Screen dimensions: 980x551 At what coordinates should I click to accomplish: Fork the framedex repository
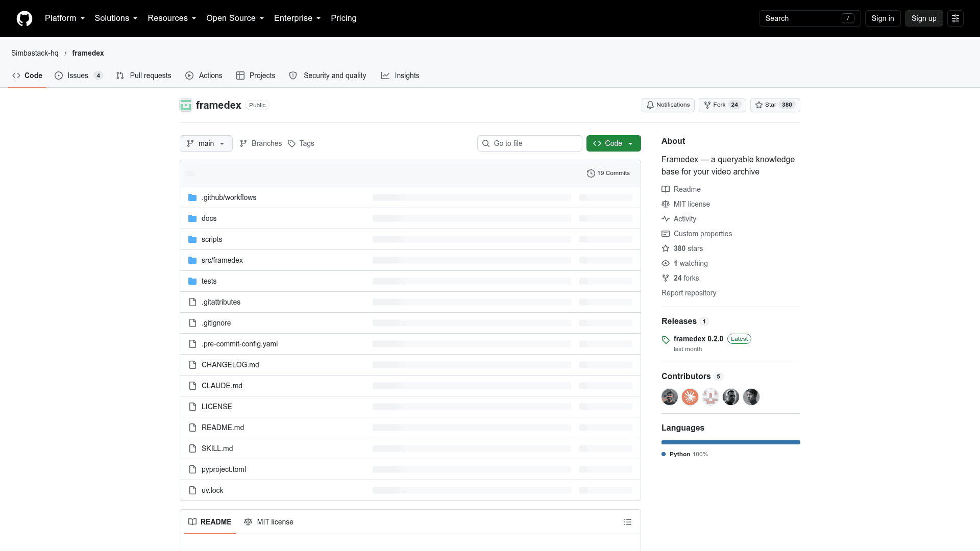pos(722,105)
